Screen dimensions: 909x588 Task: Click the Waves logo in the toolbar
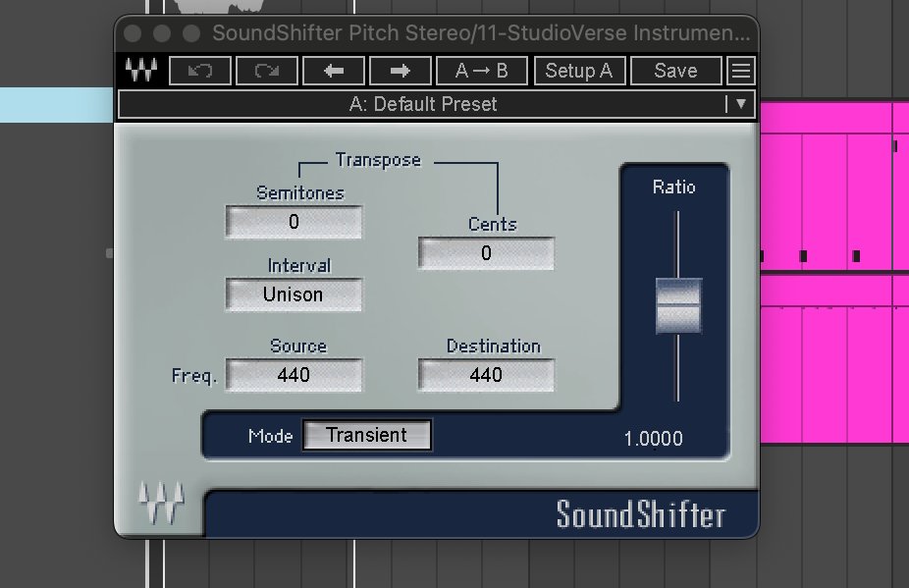click(139, 70)
